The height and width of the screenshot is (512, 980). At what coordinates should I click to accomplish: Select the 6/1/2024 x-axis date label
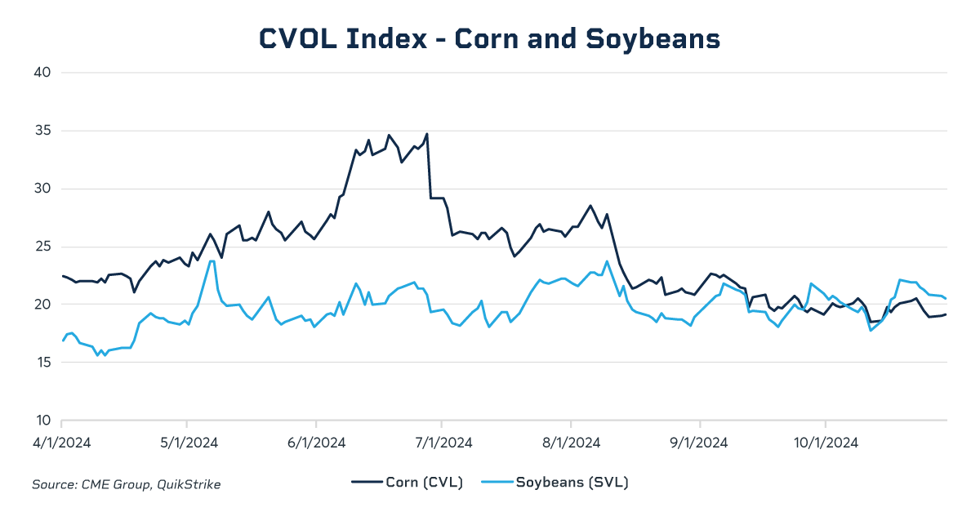click(x=316, y=443)
